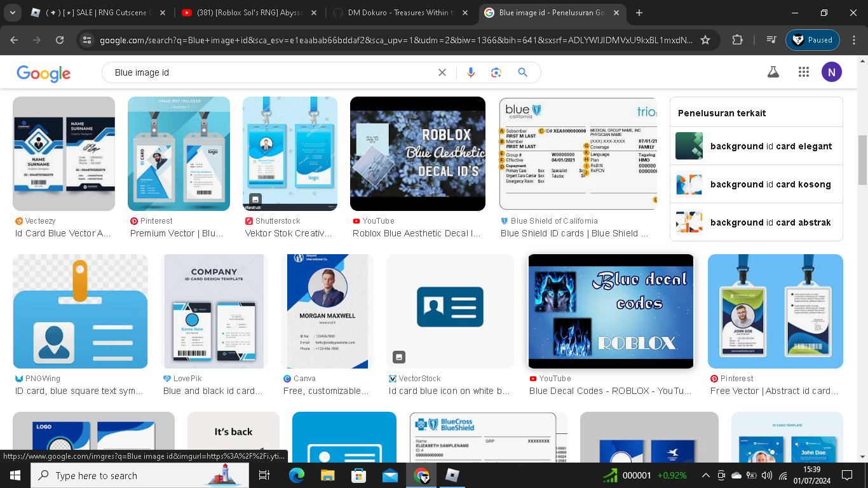The height and width of the screenshot is (488, 868).
Task: Open Search Labs flask icon
Action: click(773, 72)
